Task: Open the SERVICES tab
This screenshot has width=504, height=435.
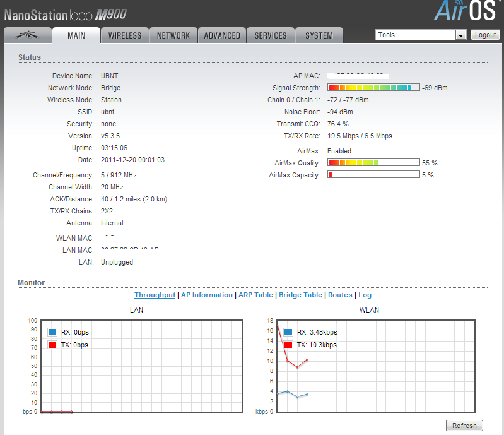Action: click(x=271, y=35)
